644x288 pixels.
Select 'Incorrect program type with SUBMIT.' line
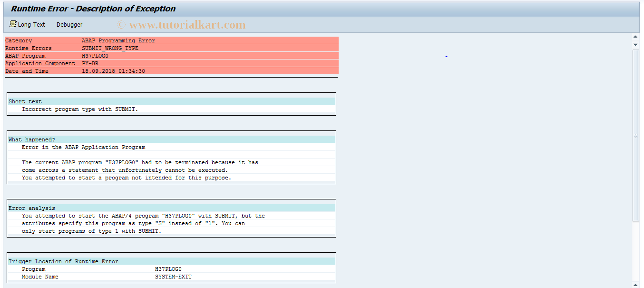click(x=80, y=109)
